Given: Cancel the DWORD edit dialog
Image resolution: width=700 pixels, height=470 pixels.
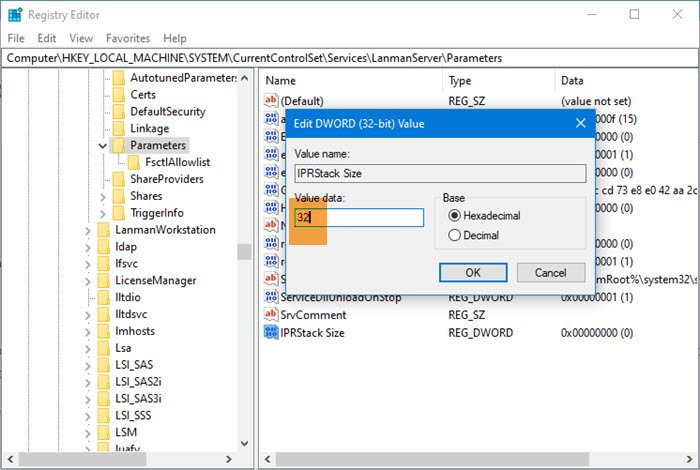Looking at the screenshot, I should pos(551,272).
